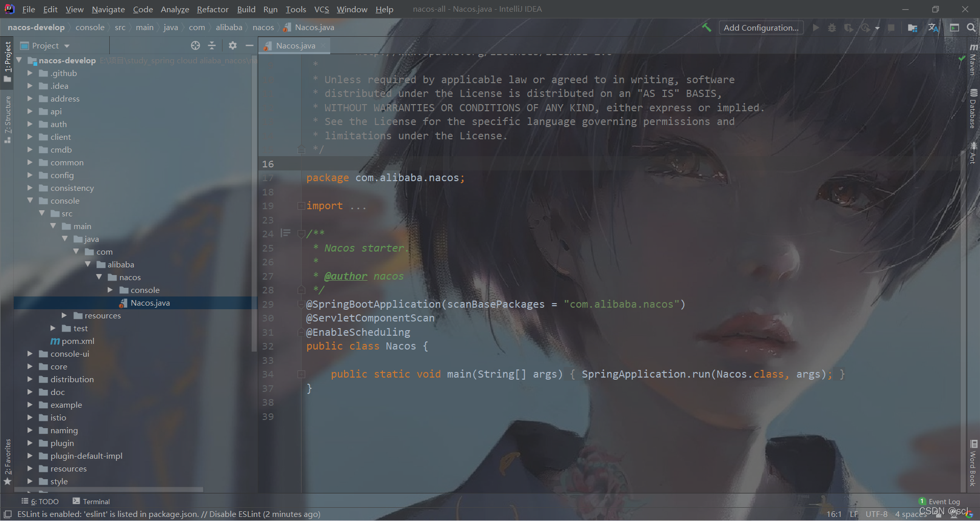Viewport: 980px width, 521px height.
Task: Click Locate/Select Opened File target icon
Action: (x=195, y=45)
